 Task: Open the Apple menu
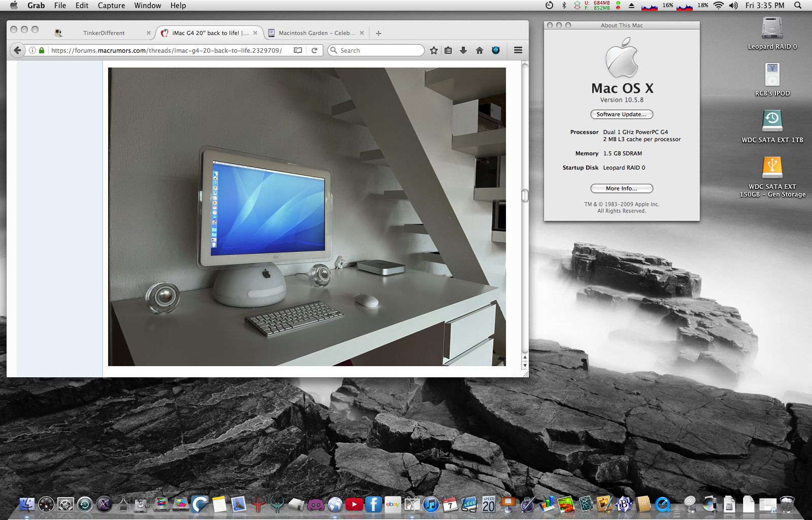(14, 6)
